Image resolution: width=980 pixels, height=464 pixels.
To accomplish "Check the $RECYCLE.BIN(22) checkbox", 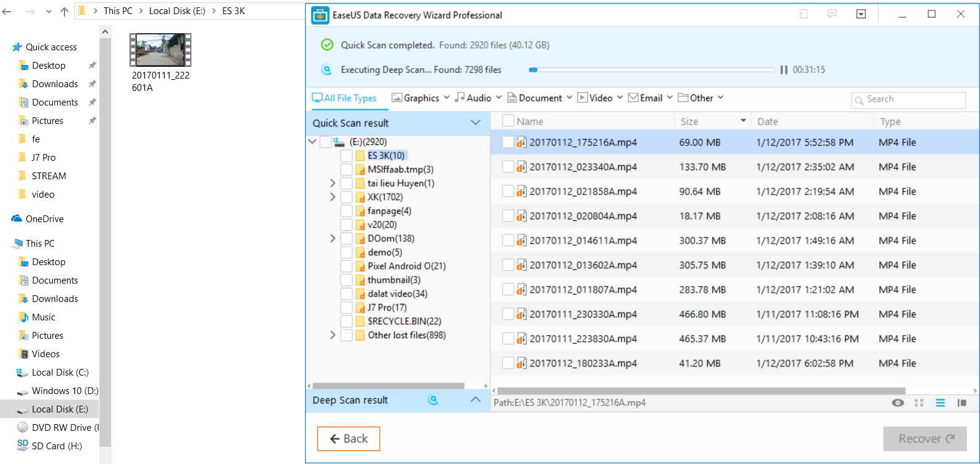I will pyautogui.click(x=346, y=322).
